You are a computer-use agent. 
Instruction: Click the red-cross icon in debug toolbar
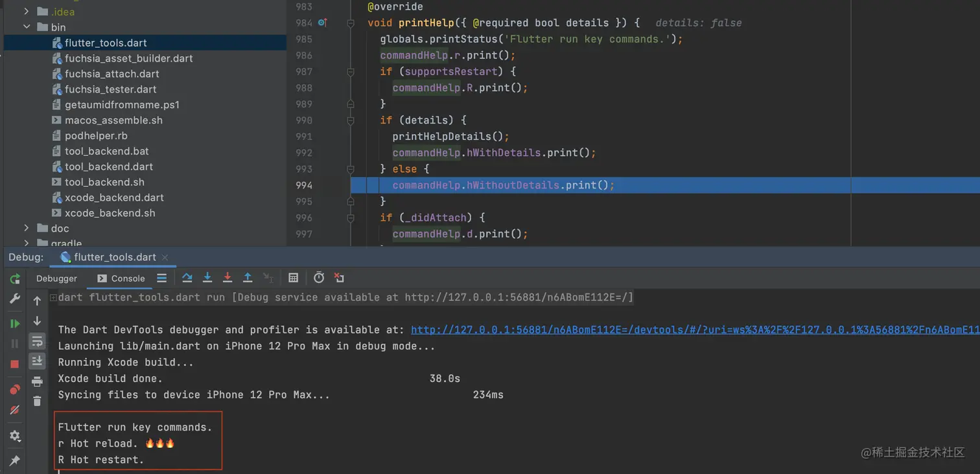click(x=339, y=278)
